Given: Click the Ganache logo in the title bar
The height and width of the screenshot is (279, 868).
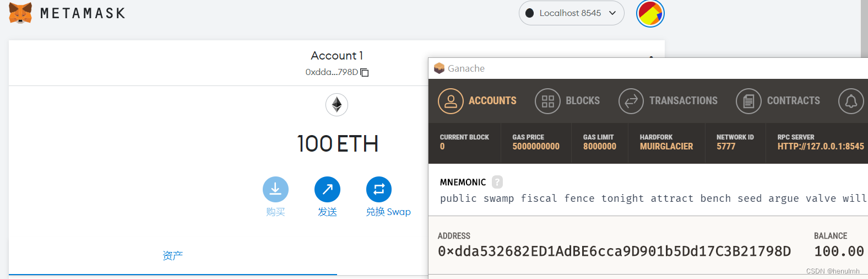Looking at the screenshot, I should (x=439, y=68).
